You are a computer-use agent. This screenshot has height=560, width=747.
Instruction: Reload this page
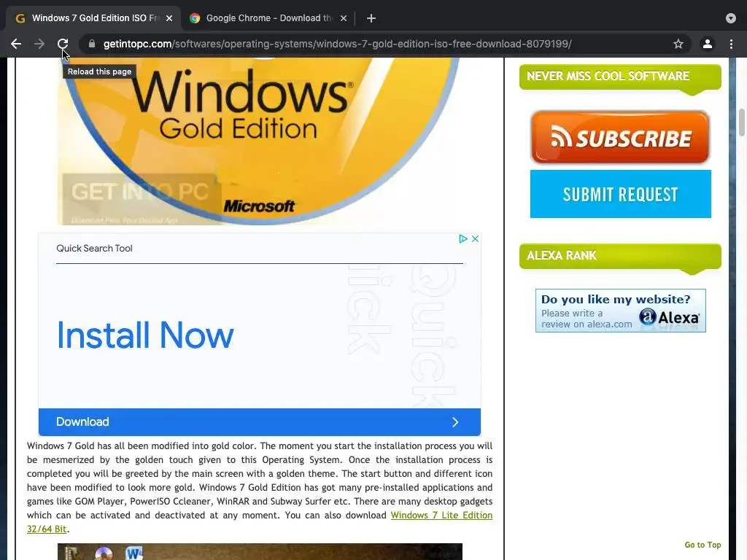tap(63, 44)
